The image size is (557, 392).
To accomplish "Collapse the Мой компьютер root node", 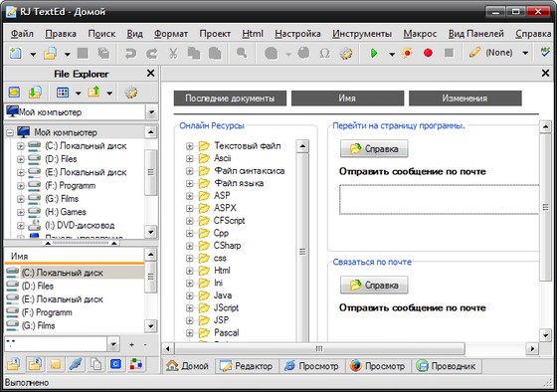I will point(10,133).
